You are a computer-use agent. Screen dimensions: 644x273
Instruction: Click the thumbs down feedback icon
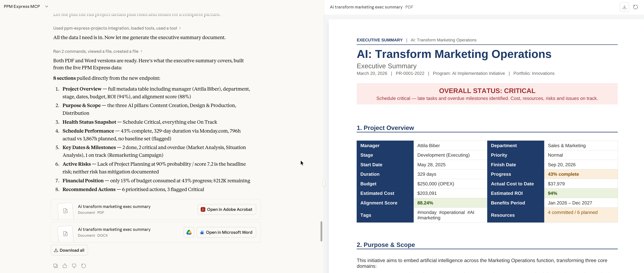(x=74, y=266)
